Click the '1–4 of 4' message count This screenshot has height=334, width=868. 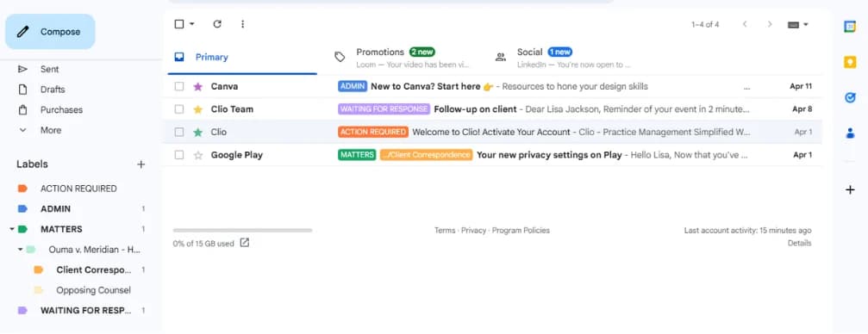click(705, 24)
